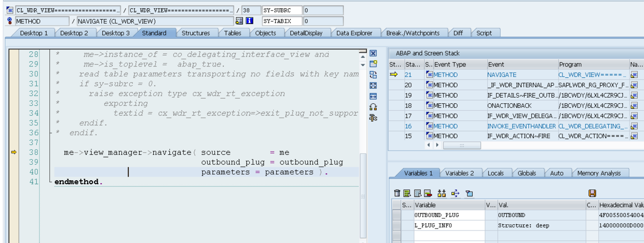Delete variables with the trash icon

398,193
